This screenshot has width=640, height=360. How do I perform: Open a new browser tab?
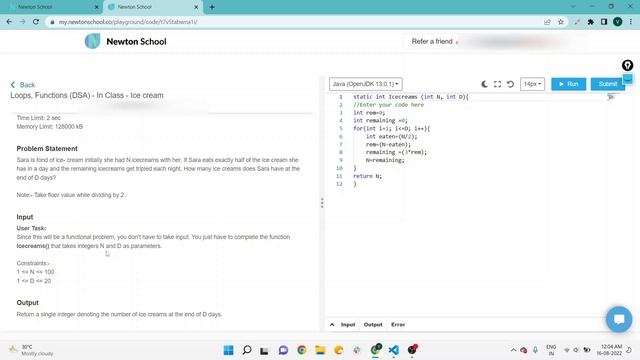[x=212, y=7]
